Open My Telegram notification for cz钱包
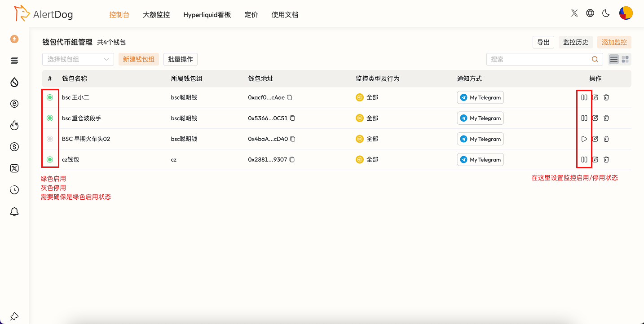Viewport: 644px width, 324px height. point(480,159)
